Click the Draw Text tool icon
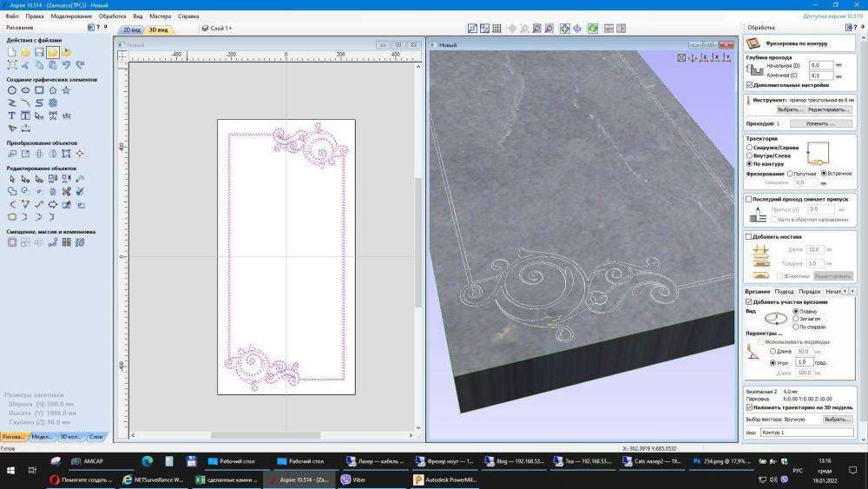Viewport: 868px width, 489px height. [12, 116]
